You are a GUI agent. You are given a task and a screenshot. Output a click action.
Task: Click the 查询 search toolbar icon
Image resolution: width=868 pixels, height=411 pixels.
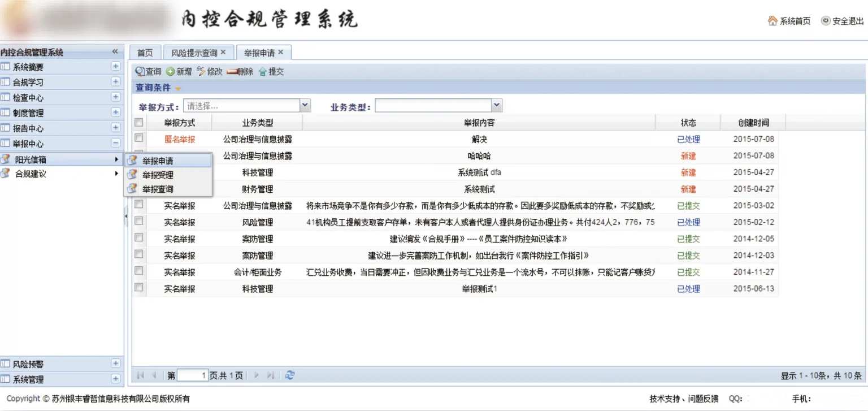click(x=140, y=72)
